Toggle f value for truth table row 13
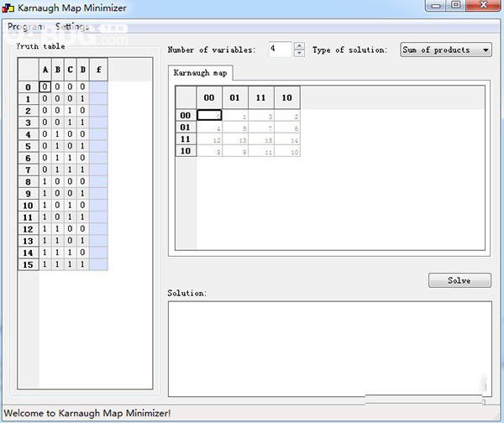 coord(98,241)
